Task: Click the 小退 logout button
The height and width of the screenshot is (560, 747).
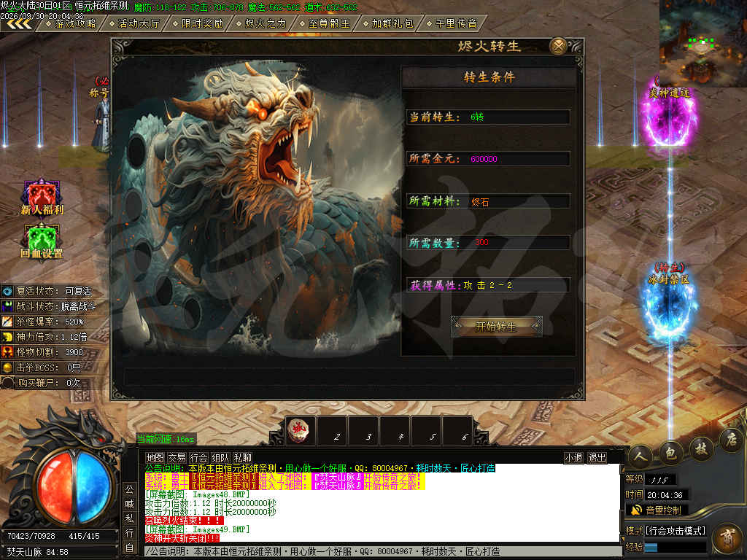Action: point(573,458)
